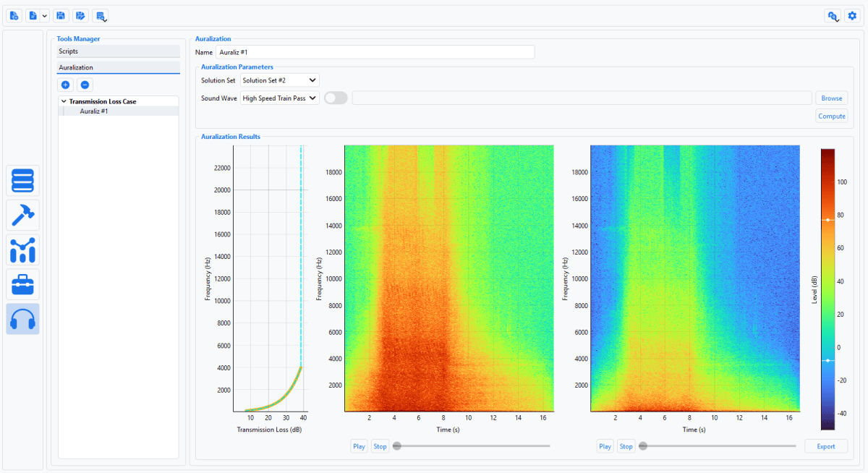Open the toolbox module in sidebar
868x473 pixels.
pos(22,284)
